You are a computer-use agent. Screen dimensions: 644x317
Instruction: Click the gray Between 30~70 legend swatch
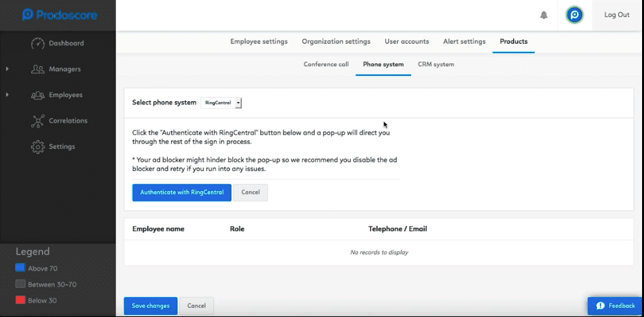[20, 284]
